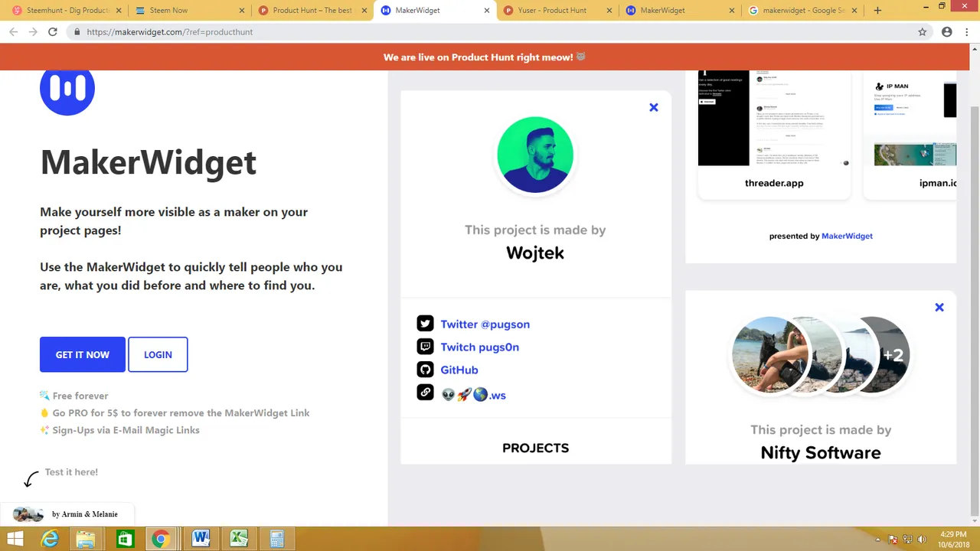
Task: Click the link chain icon in Wojtek card
Action: 425,393
